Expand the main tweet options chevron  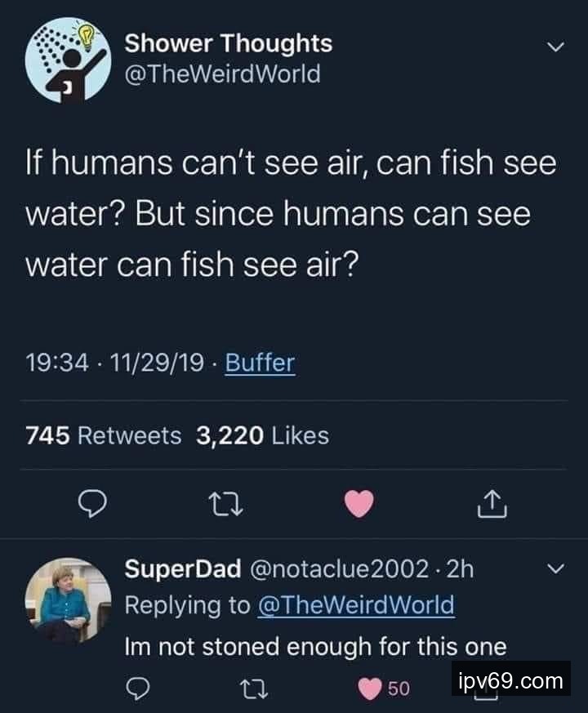click(555, 47)
